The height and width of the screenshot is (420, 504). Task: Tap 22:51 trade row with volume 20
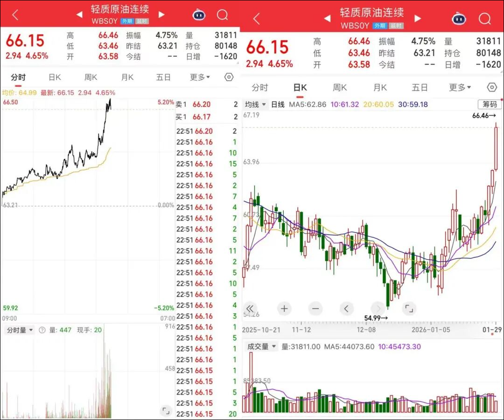(x=207, y=414)
